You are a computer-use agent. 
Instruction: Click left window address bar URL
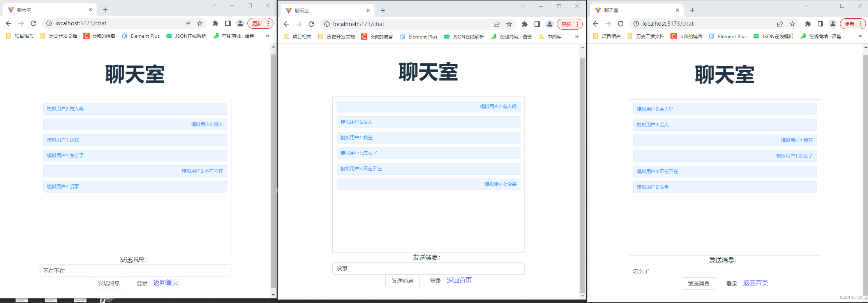click(81, 23)
